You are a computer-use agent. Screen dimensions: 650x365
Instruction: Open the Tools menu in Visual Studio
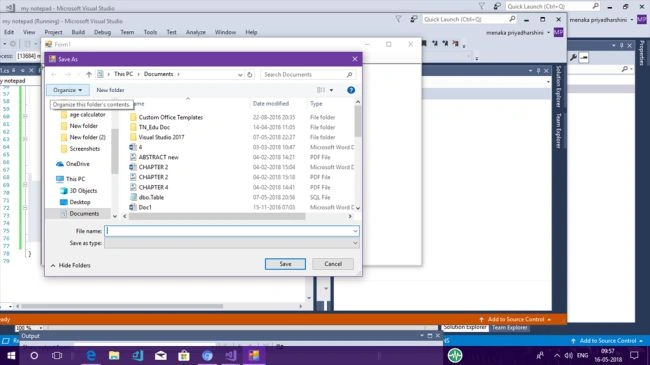point(150,32)
